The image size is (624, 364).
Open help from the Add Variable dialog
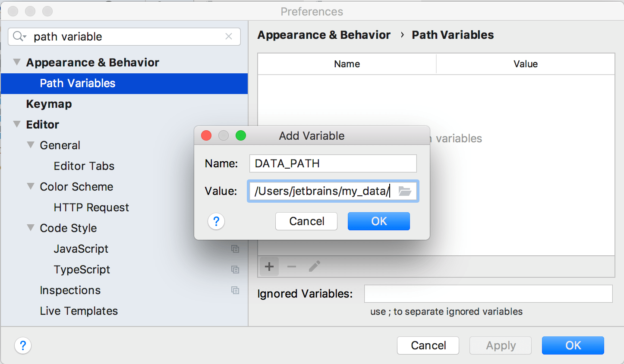216,221
